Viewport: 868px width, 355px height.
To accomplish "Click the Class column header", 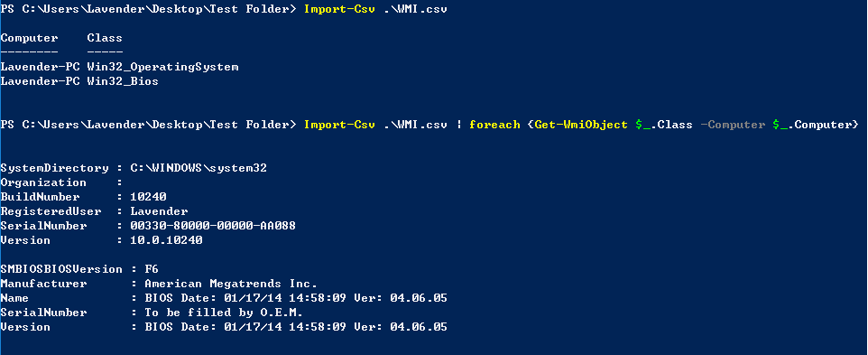I will point(105,38).
